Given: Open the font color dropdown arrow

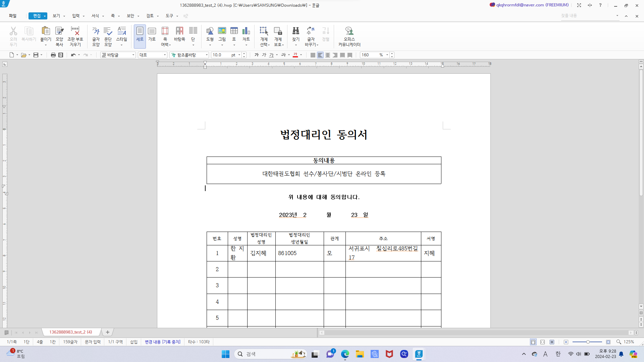Looking at the screenshot, I should pyautogui.click(x=301, y=55).
